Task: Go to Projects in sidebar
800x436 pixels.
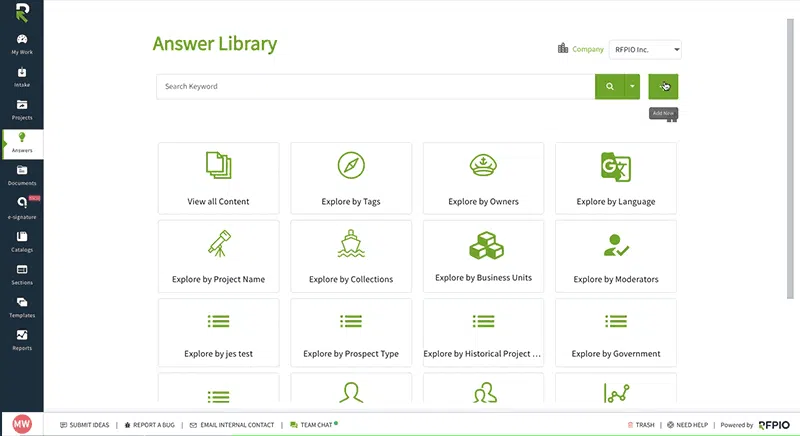Action: (x=22, y=110)
